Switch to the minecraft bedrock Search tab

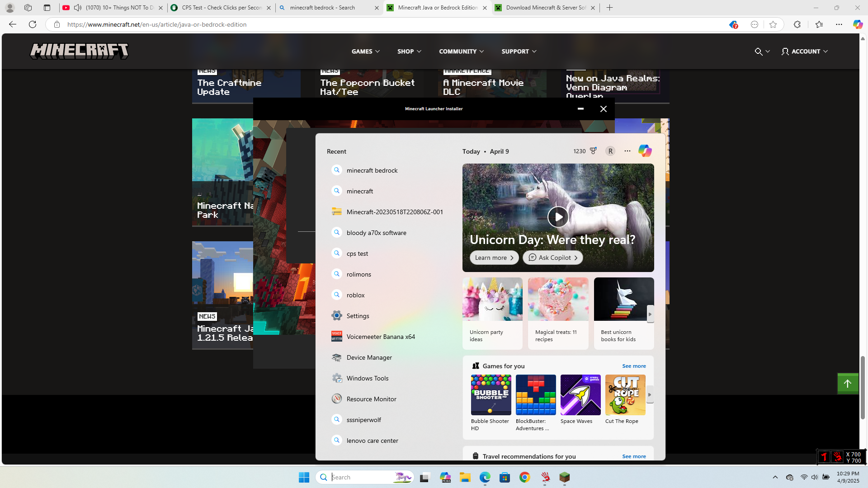[x=329, y=8]
